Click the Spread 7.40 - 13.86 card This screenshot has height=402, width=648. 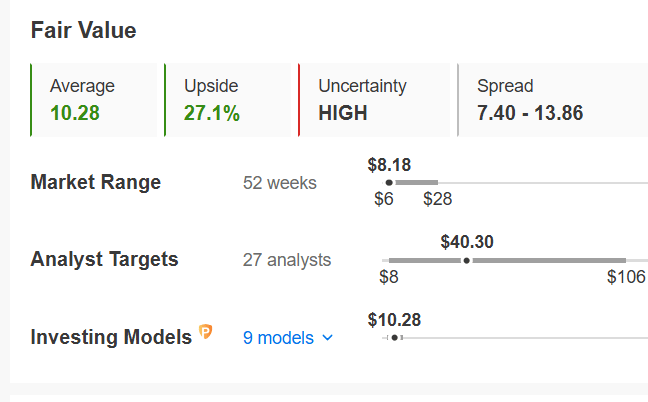coord(553,100)
